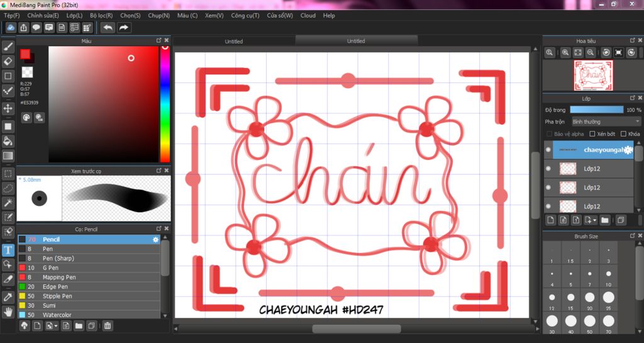This screenshot has width=644, height=343.
Task: Choose the Eyedropper tool
Action: 8,297
